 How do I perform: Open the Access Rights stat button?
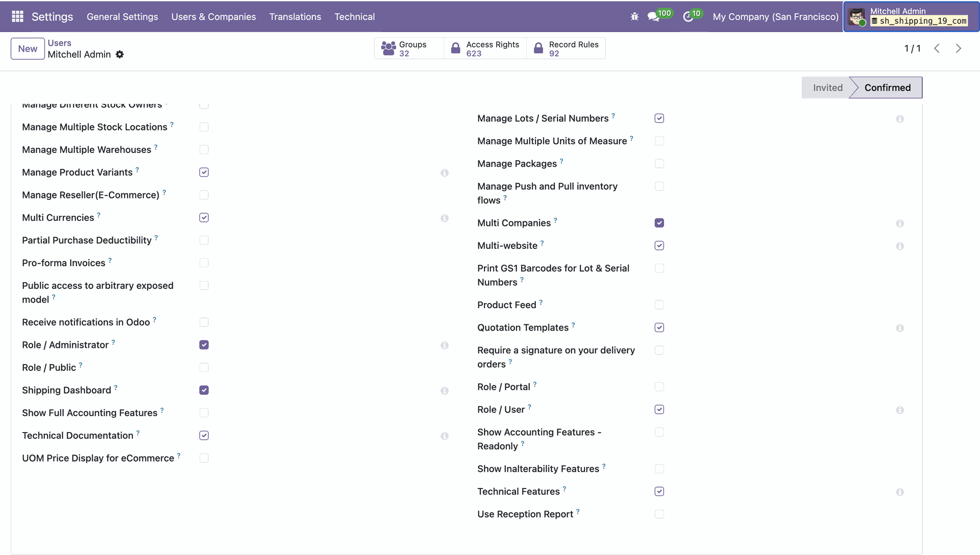485,48
